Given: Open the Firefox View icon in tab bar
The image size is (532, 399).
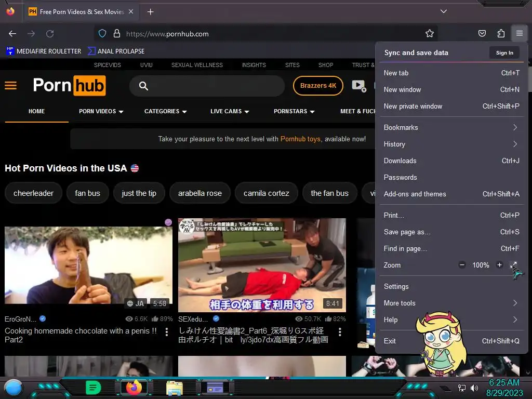Looking at the screenshot, I should pyautogui.click(x=10, y=11).
